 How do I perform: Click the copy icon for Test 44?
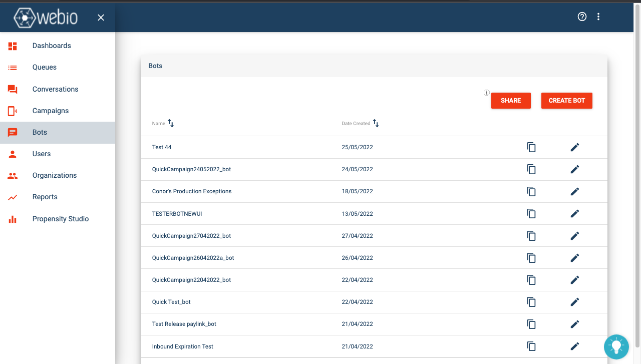point(531,147)
